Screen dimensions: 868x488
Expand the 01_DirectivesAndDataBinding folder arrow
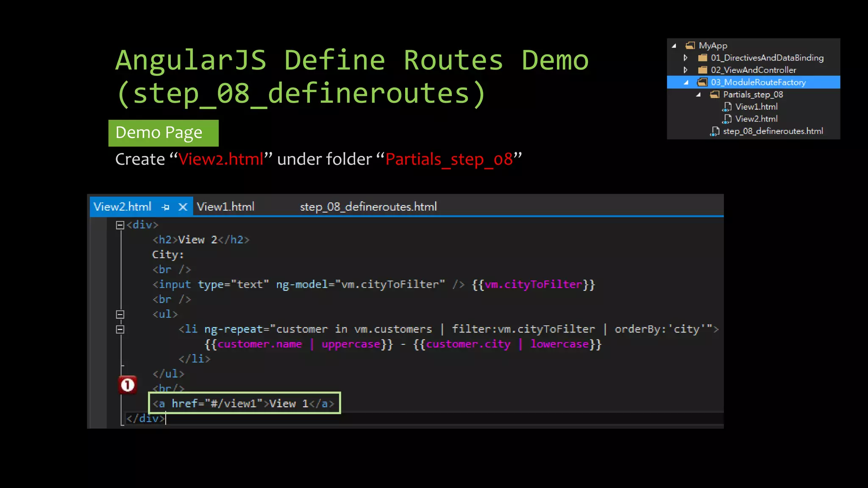(685, 58)
